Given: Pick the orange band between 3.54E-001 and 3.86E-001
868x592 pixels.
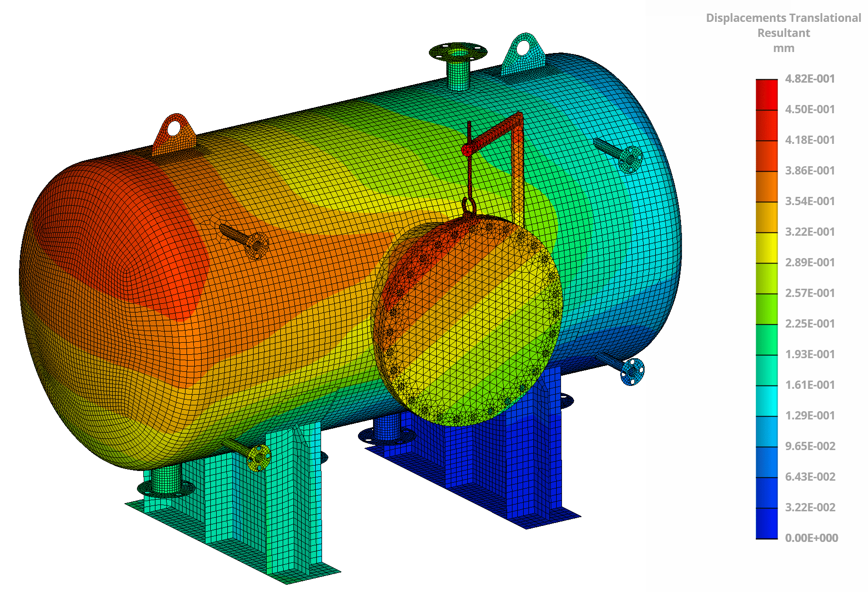Looking at the screenshot, I should click(x=766, y=186).
